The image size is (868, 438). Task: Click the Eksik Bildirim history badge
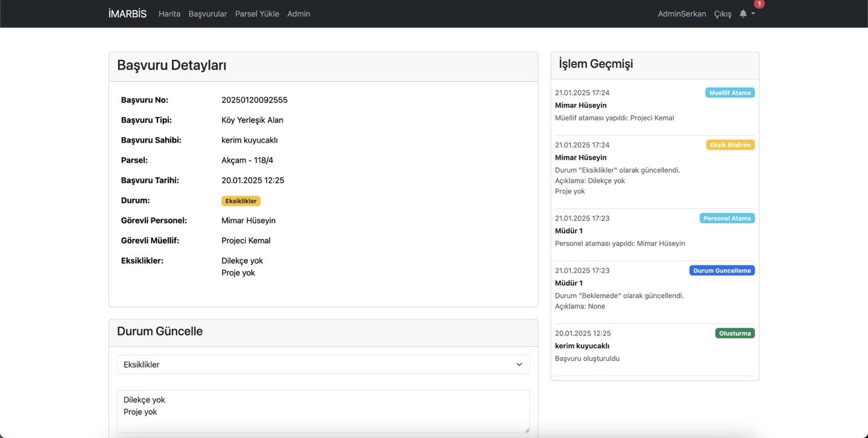[730, 145]
